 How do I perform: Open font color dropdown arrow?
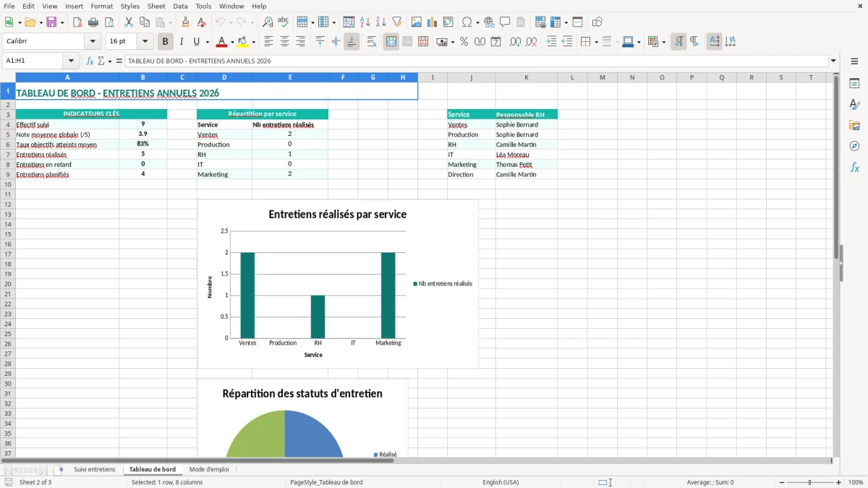tap(231, 42)
